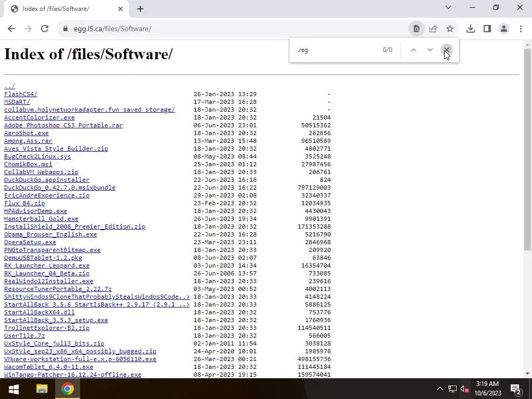Click the Obama_Browser_English.exe link
This screenshot has width=532, height=399.
(50, 234)
